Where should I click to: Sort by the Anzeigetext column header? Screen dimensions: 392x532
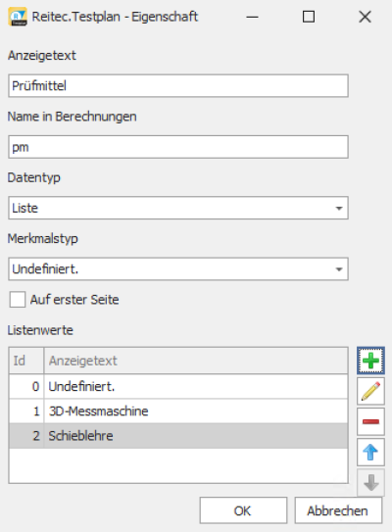(x=196, y=361)
